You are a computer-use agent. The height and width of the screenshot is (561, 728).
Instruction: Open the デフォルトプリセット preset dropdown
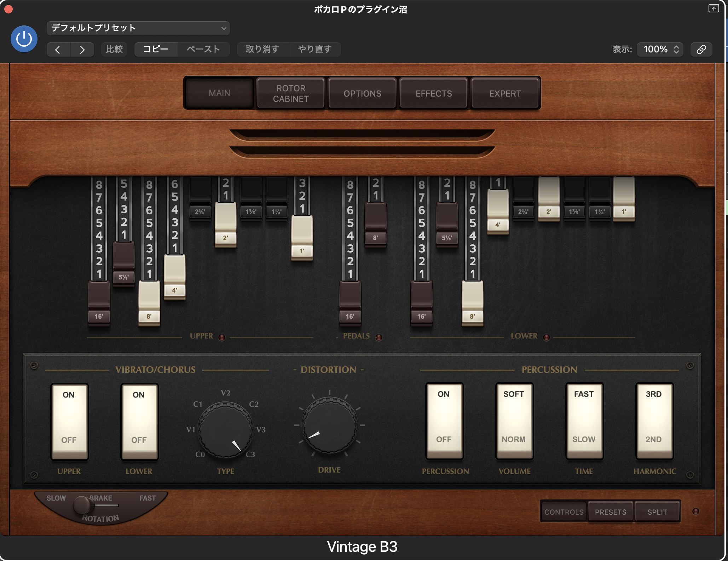point(138,28)
